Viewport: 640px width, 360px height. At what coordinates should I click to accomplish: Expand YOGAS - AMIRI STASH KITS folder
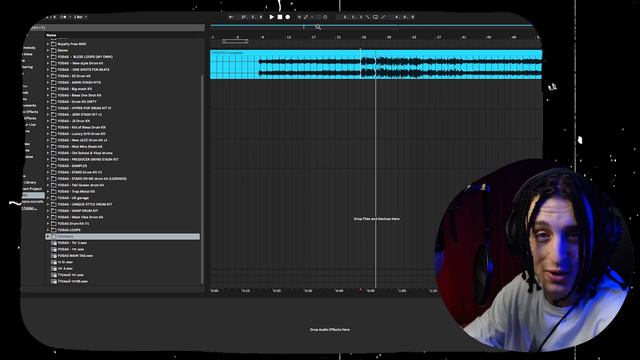tap(48, 82)
